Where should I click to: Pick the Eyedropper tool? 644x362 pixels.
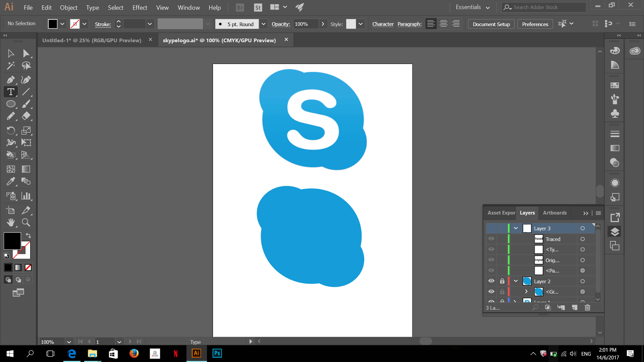(x=11, y=181)
